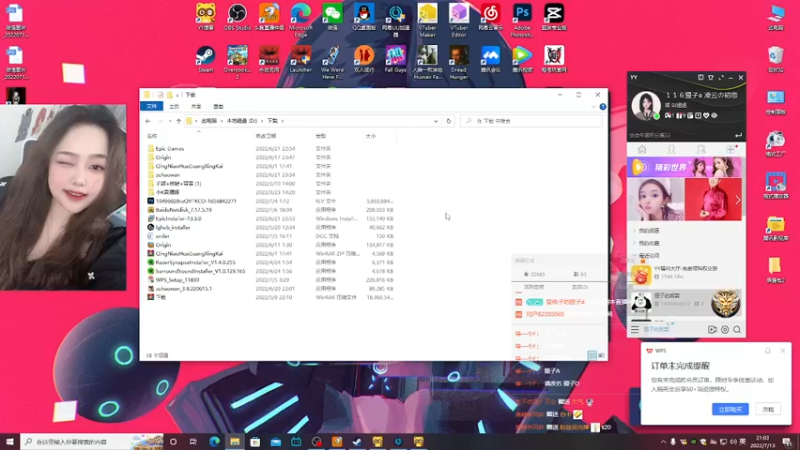800x450 pixels.
Task: Launch Adobe Photoshop from the desktop
Action: click(522, 20)
